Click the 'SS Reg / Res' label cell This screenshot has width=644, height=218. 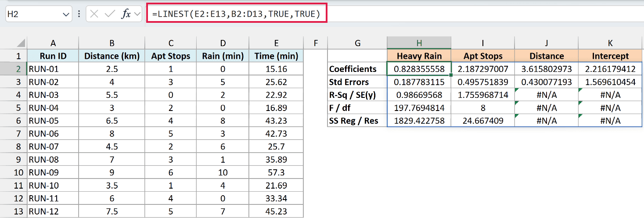[357, 121]
